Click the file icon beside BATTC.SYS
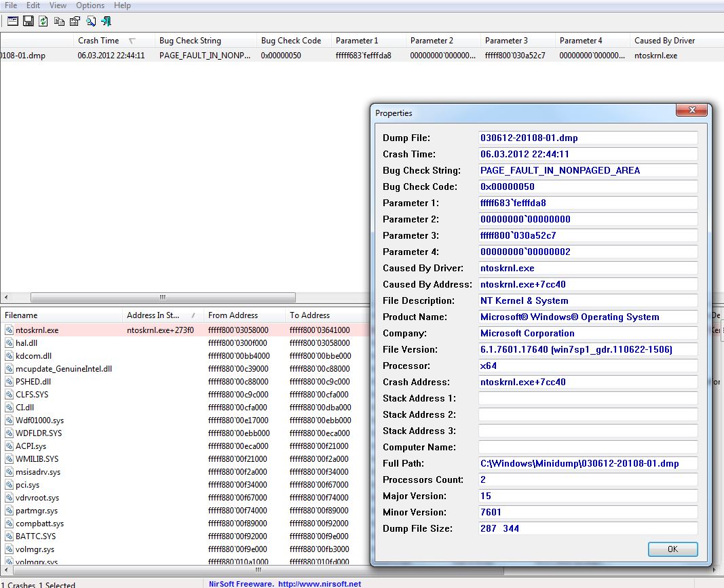The height and width of the screenshot is (588, 724). pos(9,536)
